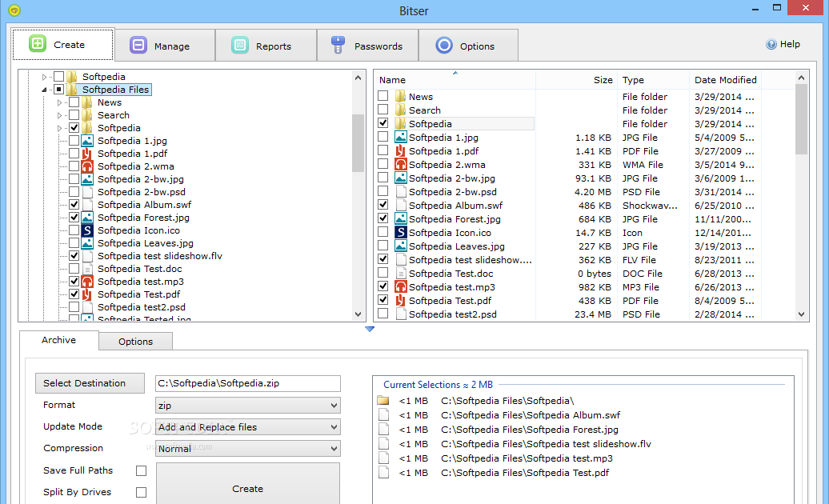Check Softpedia 2-bw.psd in file list
This screenshot has width=829, height=504.
tap(382, 191)
